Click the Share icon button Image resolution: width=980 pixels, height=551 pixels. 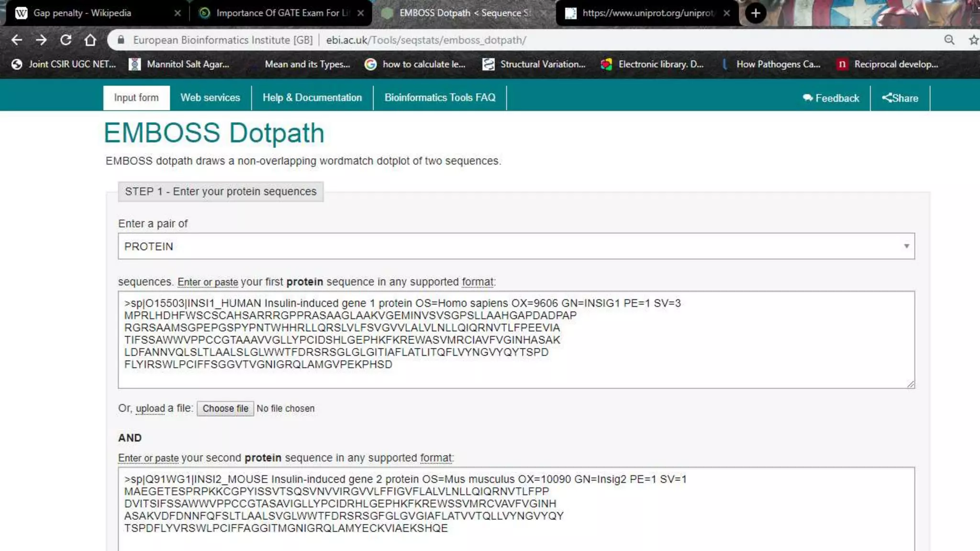[x=900, y=98]
